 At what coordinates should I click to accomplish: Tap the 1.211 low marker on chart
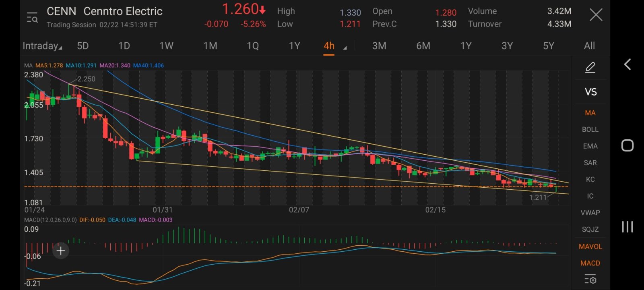click(538, 197)
